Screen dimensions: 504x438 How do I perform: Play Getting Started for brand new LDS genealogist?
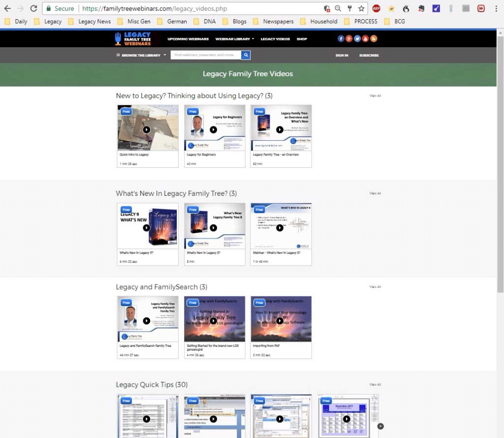[214, 321]
